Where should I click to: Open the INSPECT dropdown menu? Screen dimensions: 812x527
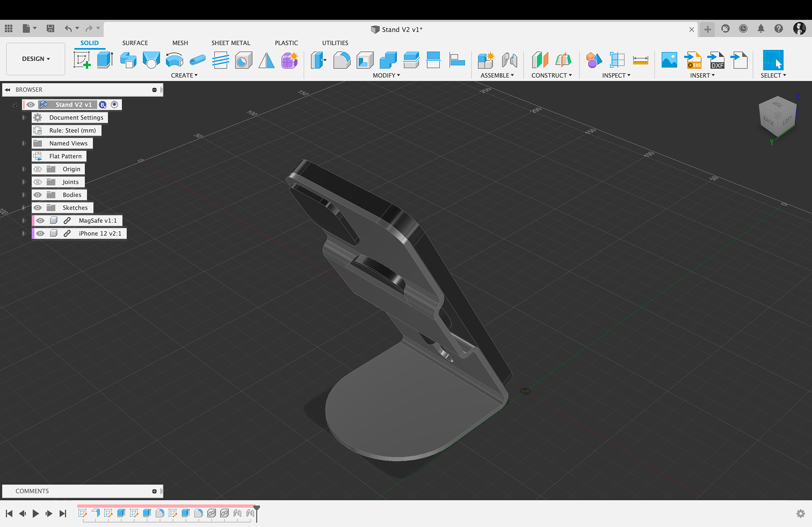(616, 75)
